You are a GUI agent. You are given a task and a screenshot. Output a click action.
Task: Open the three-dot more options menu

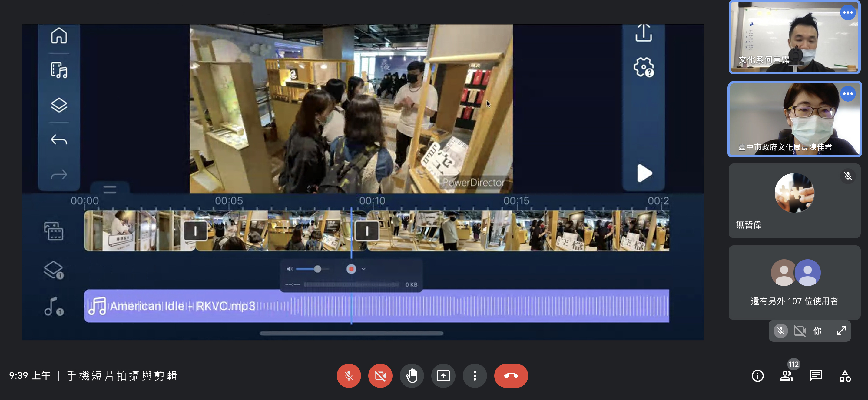[475, 375]
